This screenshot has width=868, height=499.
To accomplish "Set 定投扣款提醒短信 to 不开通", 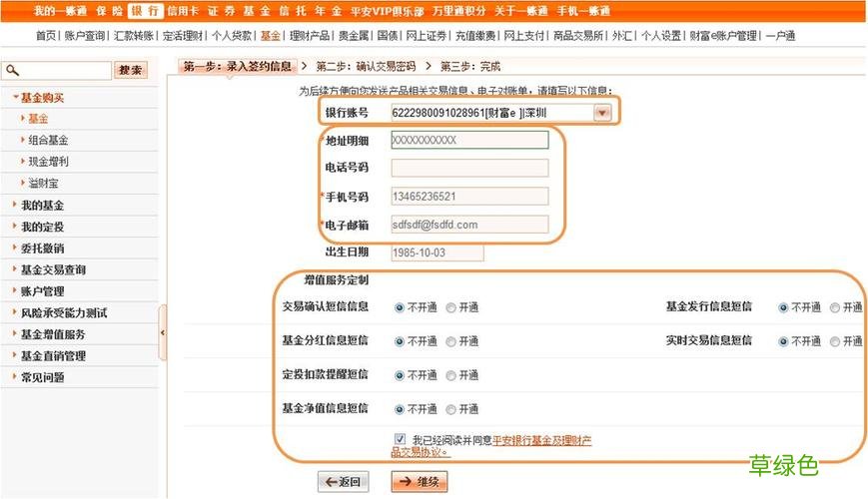I will [400, 375].
